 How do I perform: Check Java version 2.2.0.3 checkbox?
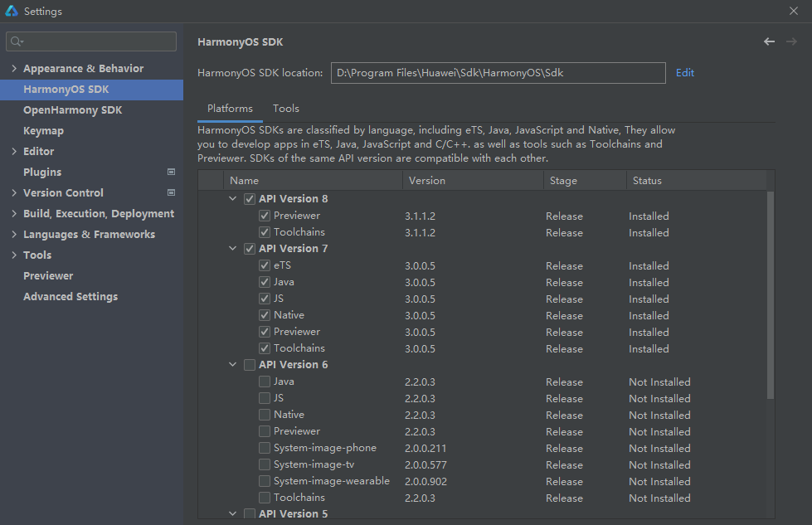(265, 381)
